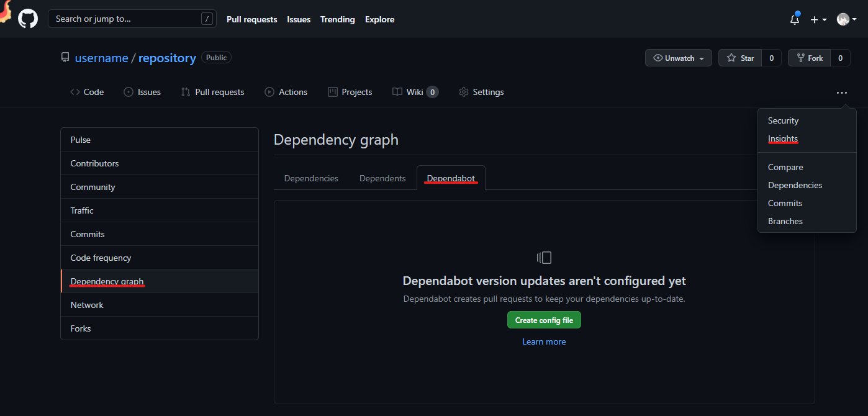
Task: Open Pulse in the Insights sidebar
Action: point(160,140)
